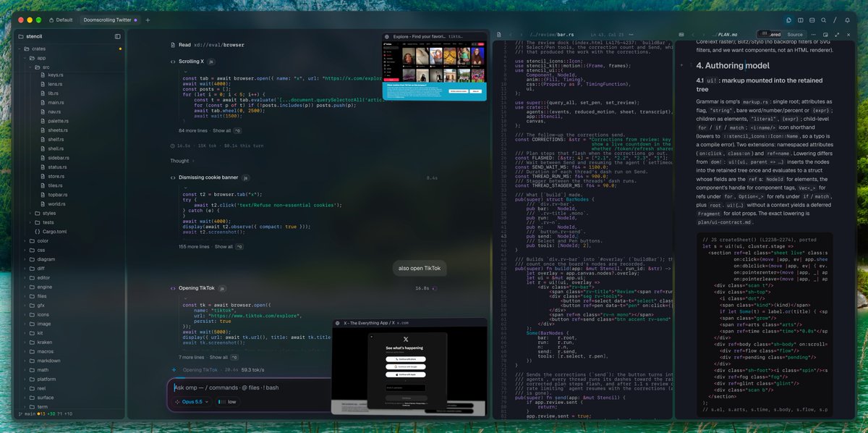Click the file icon beside bar.rs path

click(x=499, y=35)
